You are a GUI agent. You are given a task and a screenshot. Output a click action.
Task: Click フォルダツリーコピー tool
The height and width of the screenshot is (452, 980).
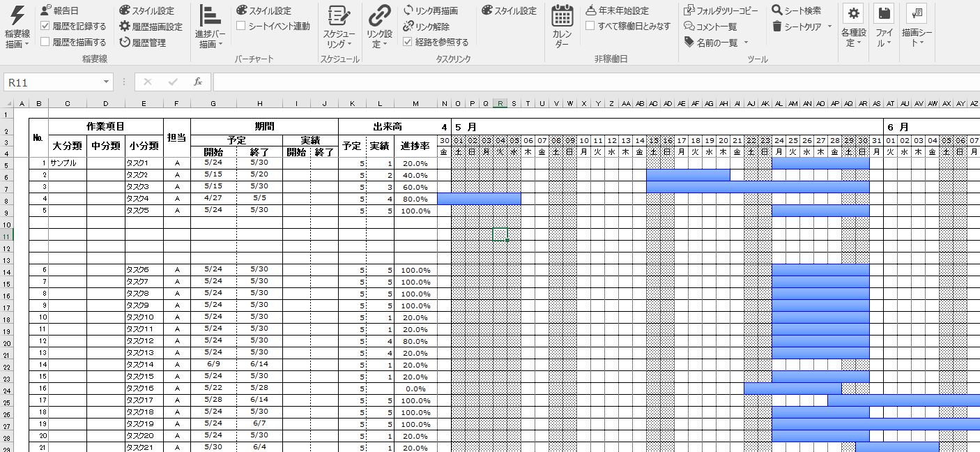(721, 10)
